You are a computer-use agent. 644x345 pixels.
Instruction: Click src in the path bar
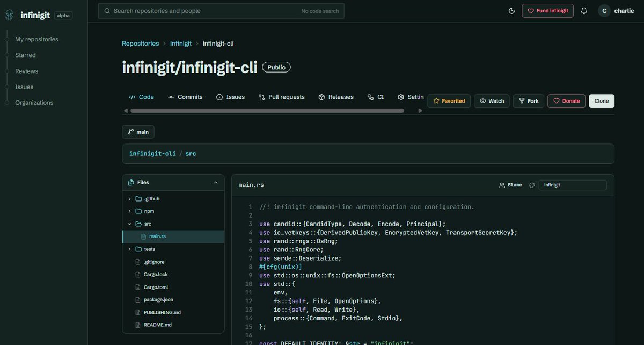[191, 154]
